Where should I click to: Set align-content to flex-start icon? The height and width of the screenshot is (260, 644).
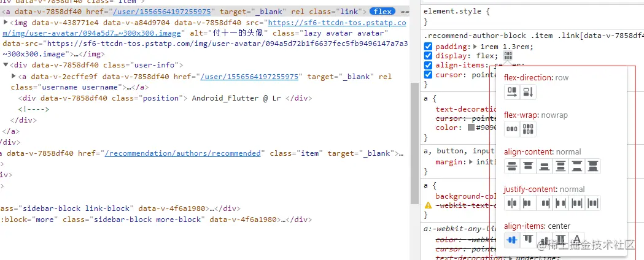pos(528,166)
